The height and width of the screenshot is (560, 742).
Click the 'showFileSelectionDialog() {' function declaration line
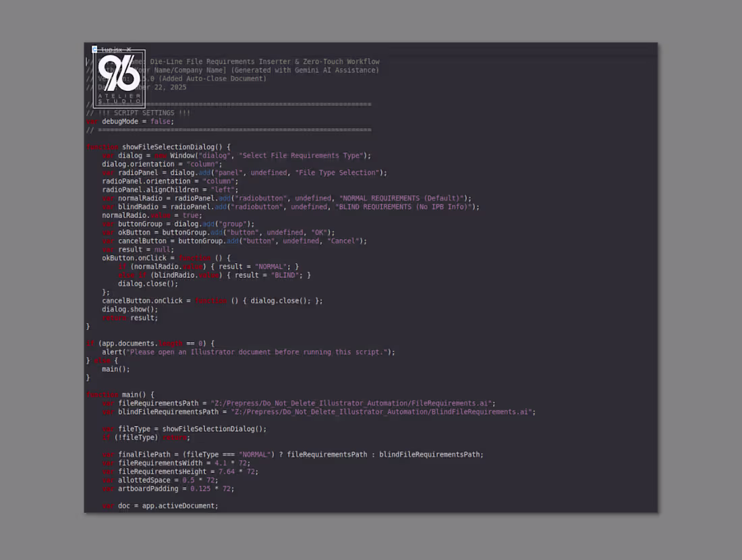159,147
